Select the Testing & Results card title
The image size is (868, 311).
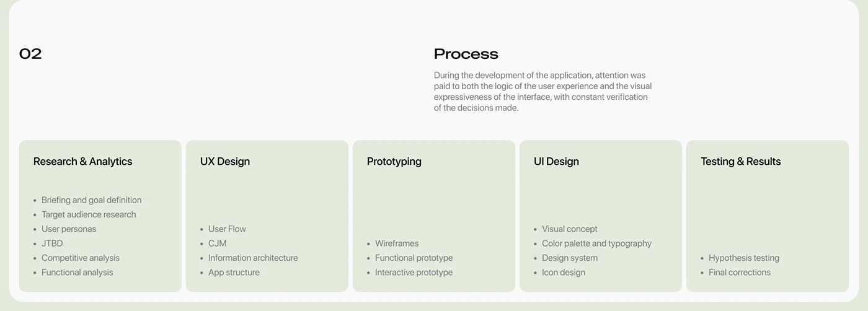tap(740, 162)
